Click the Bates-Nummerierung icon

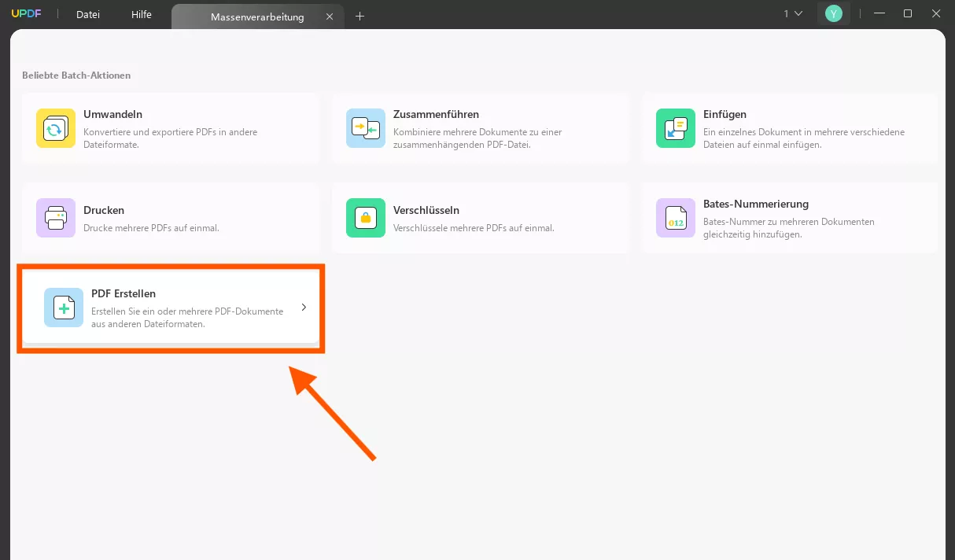pos(676,218)
